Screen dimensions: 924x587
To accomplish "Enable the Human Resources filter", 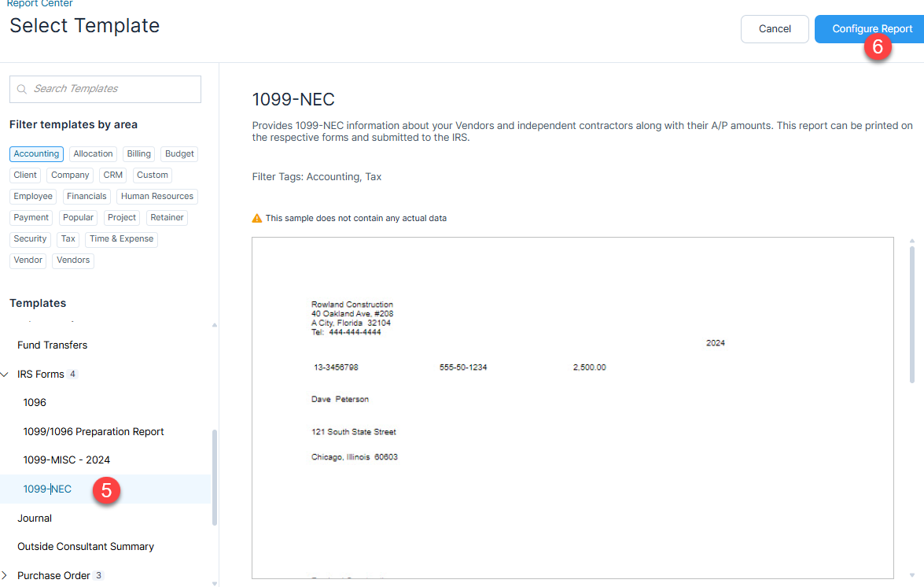I will pos(156,196).
